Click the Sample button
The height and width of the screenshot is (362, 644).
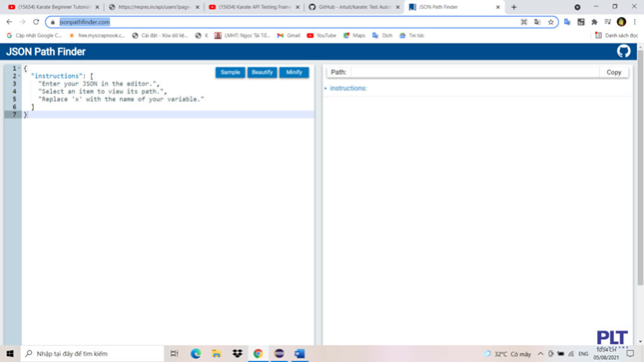(x=230, y=72)
